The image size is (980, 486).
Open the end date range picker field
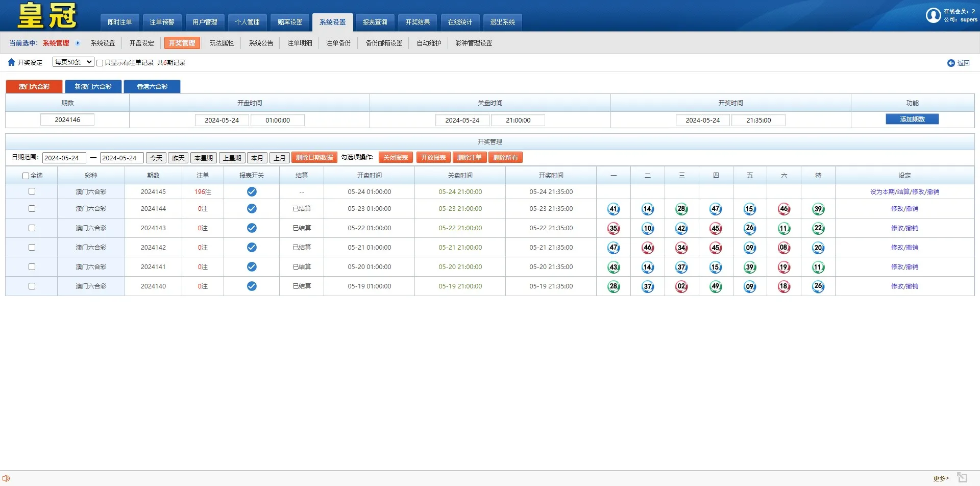[x=121, y=158]
